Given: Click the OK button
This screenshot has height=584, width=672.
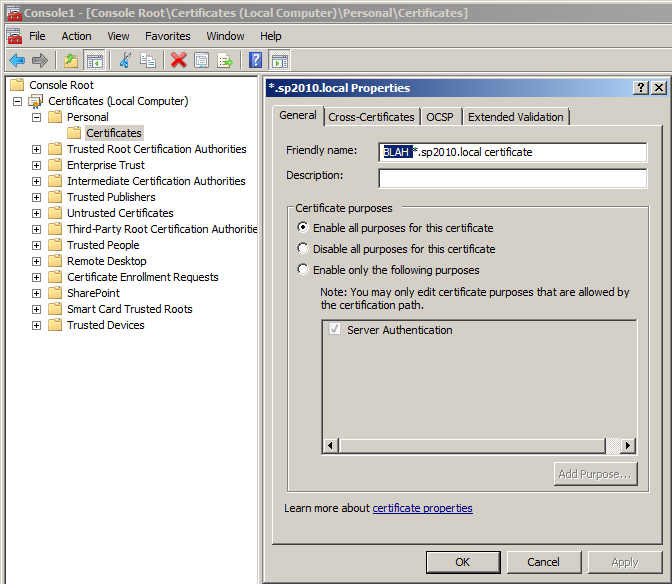Looking at the screenshot, I should pyautogui.click(x=462, y=562).
